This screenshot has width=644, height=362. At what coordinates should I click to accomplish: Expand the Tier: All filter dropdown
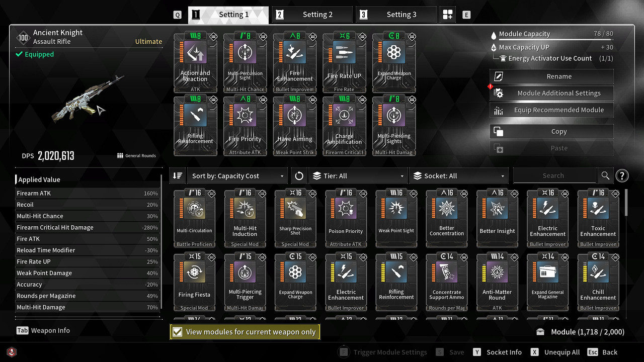point(358,176)
